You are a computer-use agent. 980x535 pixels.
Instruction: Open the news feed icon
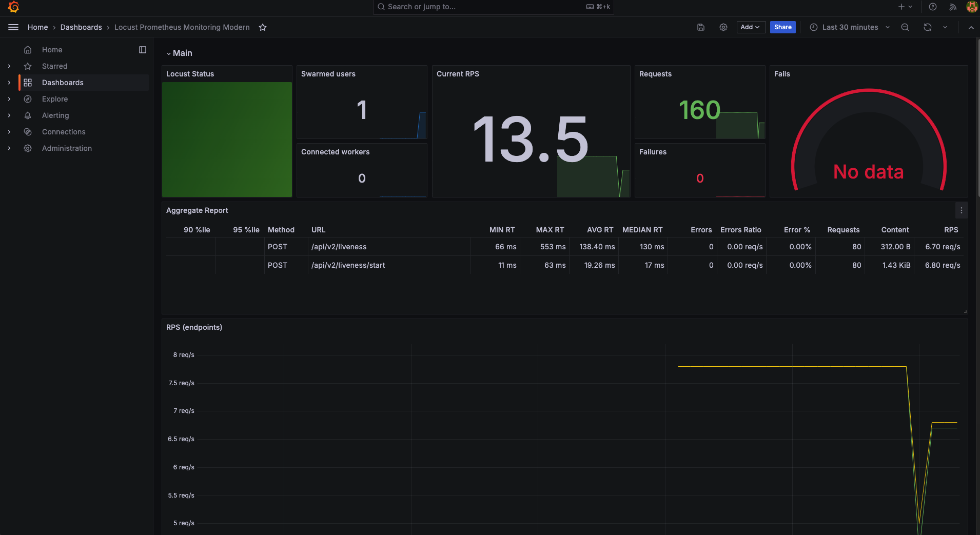click(x=953, y=7)
